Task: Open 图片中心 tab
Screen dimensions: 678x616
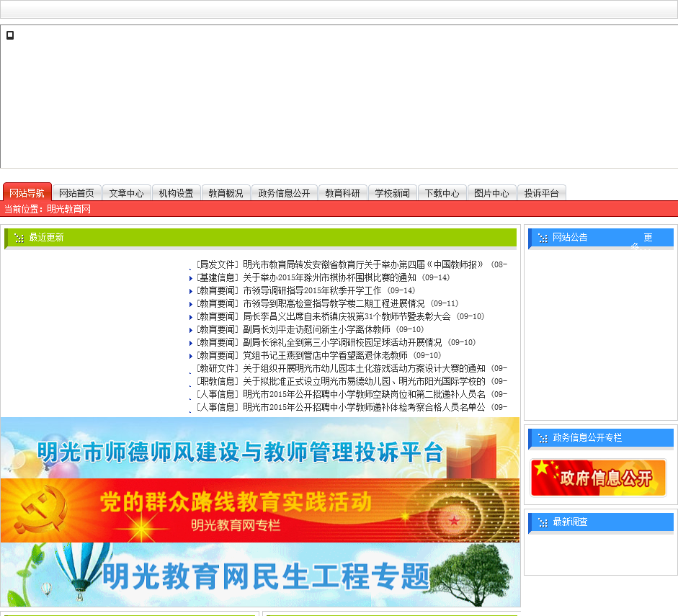Action: pyautogui.click(x=491, y=193)
